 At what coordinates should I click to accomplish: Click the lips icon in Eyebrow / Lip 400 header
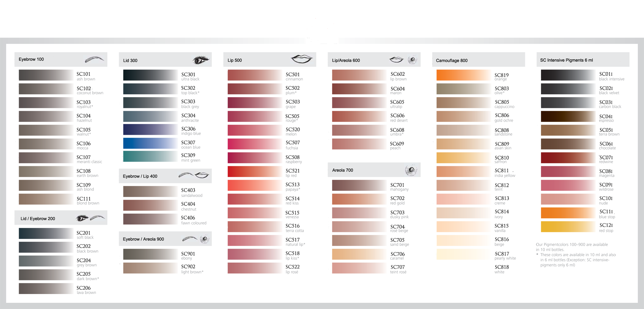(x=202, y=175)
